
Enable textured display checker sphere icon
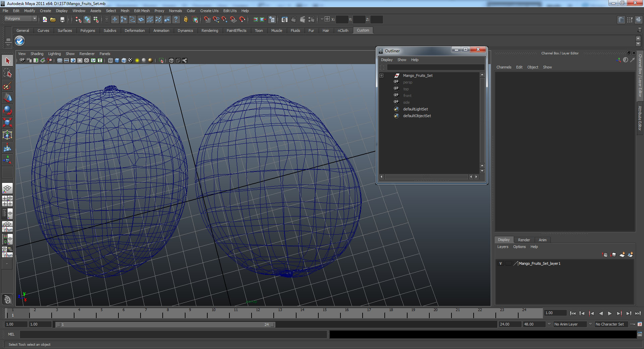point(130,60)
